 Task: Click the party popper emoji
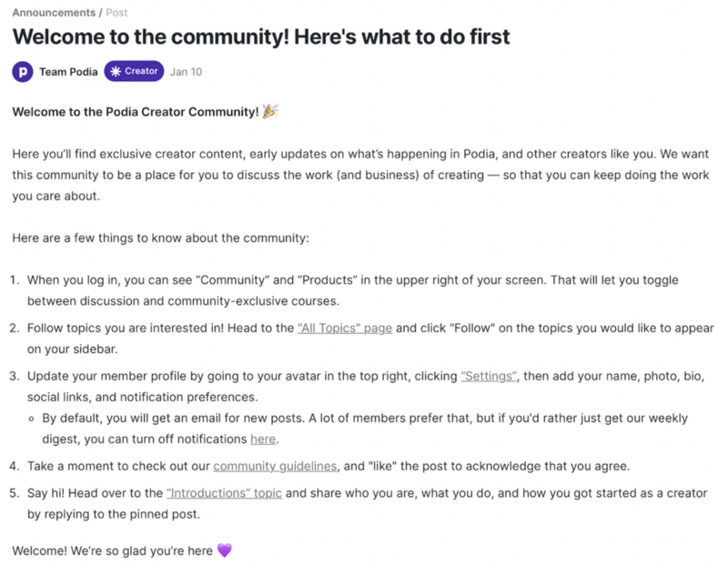tap(269, 111)
